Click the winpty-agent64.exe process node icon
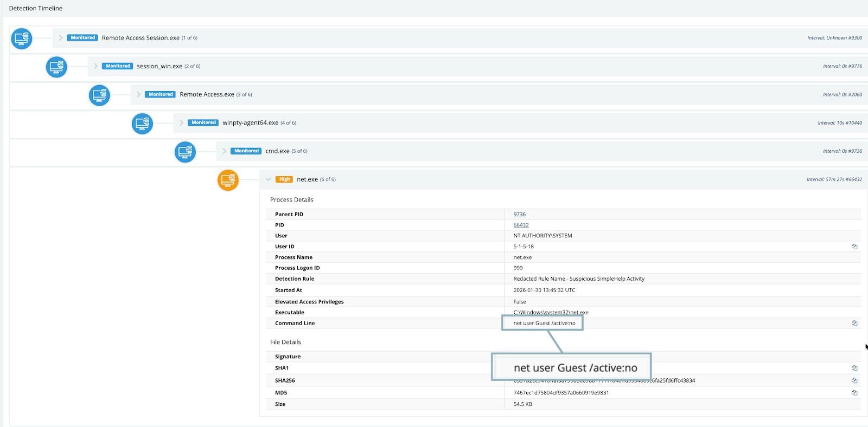868x427 pixels. click(x=142, y=124)
